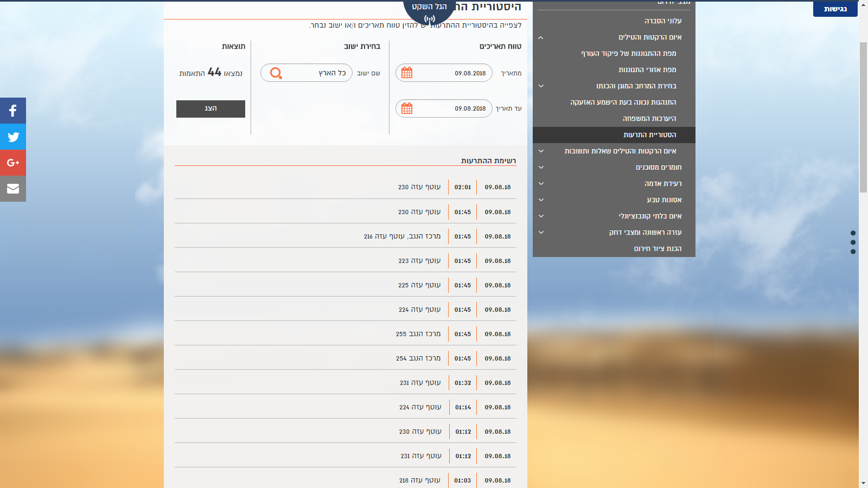This screenshot has width=868, height=488.
Task: Focus the 'עד תאריך' to-date field
Action: coord(444,108)
